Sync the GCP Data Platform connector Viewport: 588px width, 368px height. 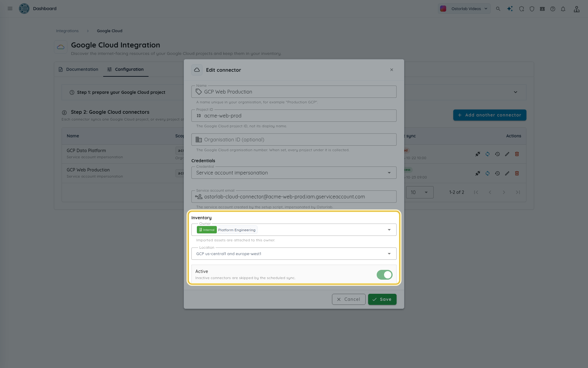[488, 154]
